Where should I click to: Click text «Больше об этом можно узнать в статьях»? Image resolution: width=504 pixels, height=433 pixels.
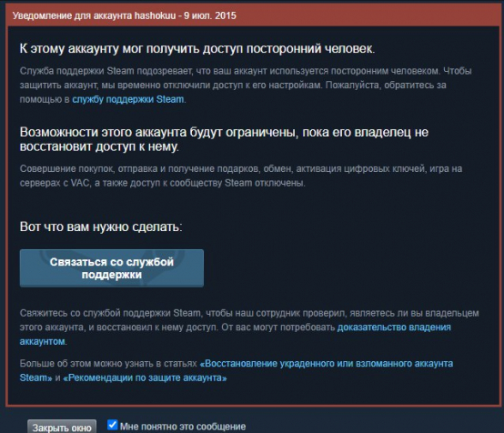108,364
